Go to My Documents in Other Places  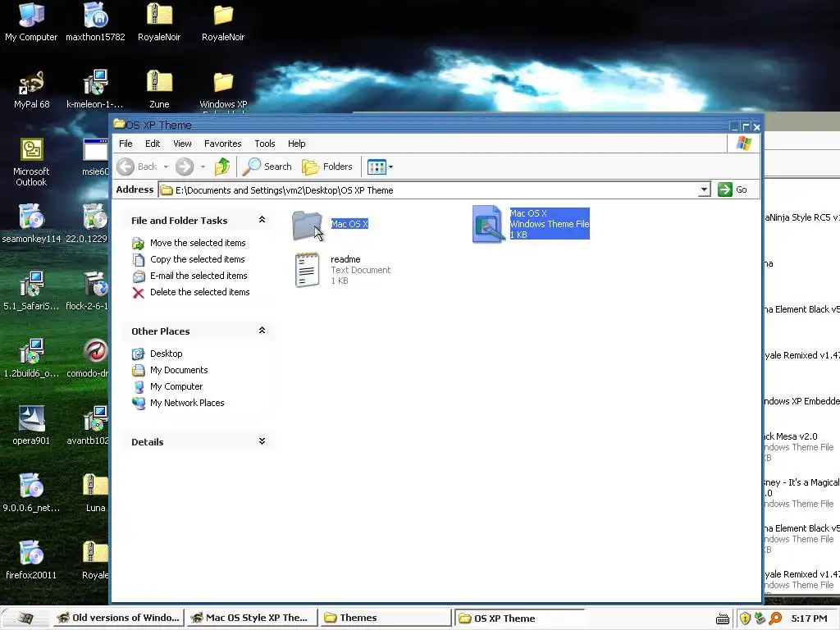pyautogui.click(x=179, y=370)
